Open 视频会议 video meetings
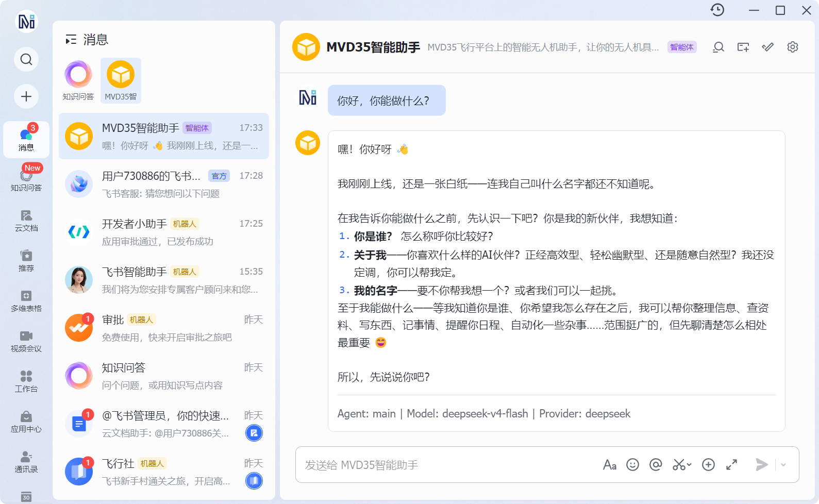This screenshot has width=819, height=504. 26,341
